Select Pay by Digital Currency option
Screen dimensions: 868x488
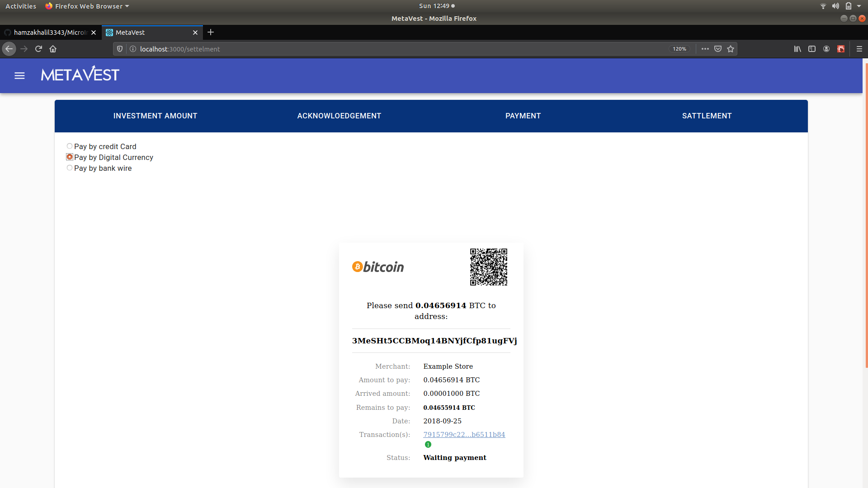click(x=70, y=157)
